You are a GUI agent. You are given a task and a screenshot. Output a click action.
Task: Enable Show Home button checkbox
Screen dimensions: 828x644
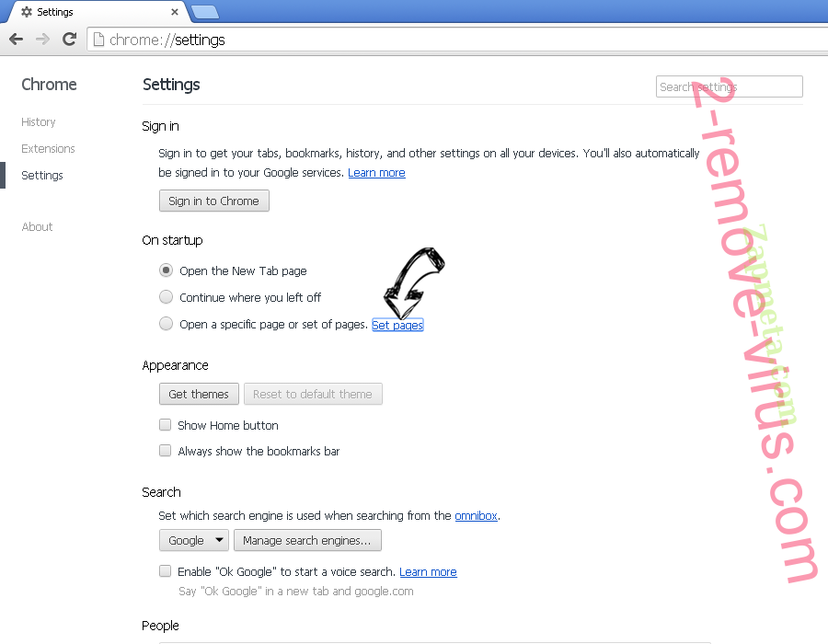click(166, 425)
